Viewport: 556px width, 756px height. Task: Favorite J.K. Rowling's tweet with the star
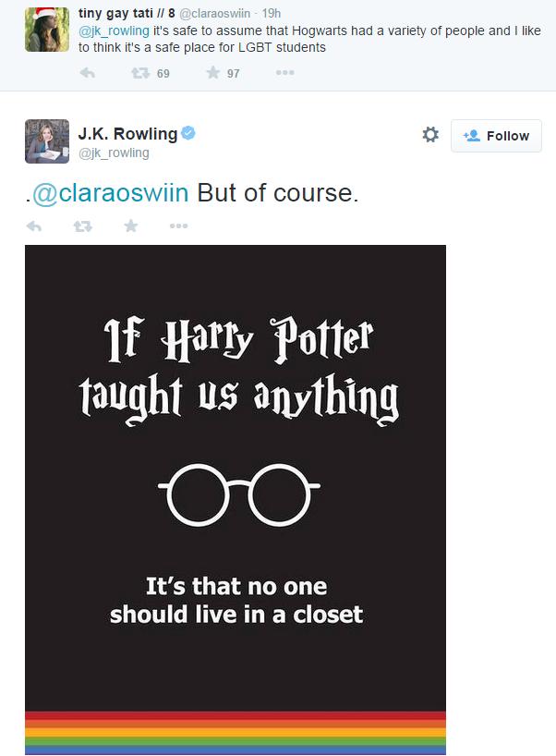130,226
